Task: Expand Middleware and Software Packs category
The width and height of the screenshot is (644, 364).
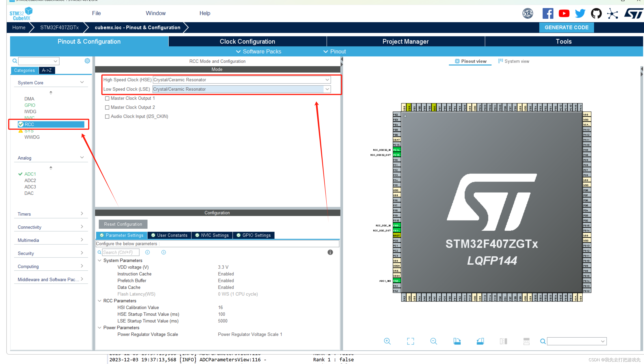Action: point(82,279)
